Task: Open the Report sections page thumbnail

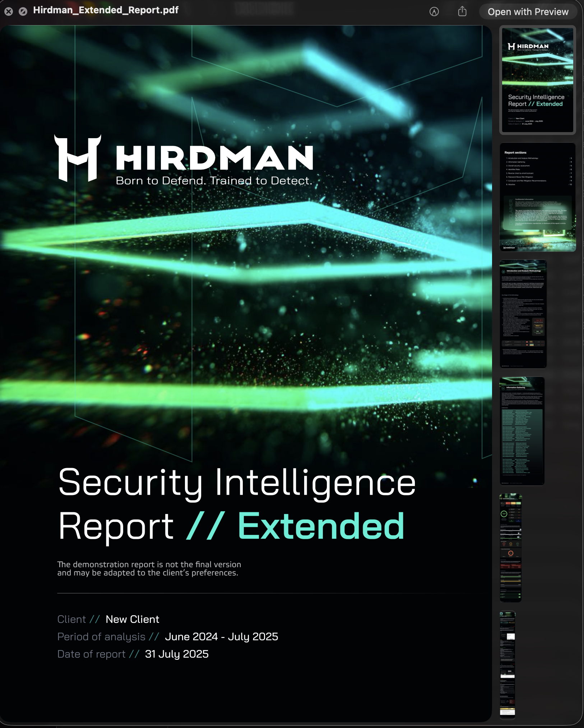Action: click(538, 196)
